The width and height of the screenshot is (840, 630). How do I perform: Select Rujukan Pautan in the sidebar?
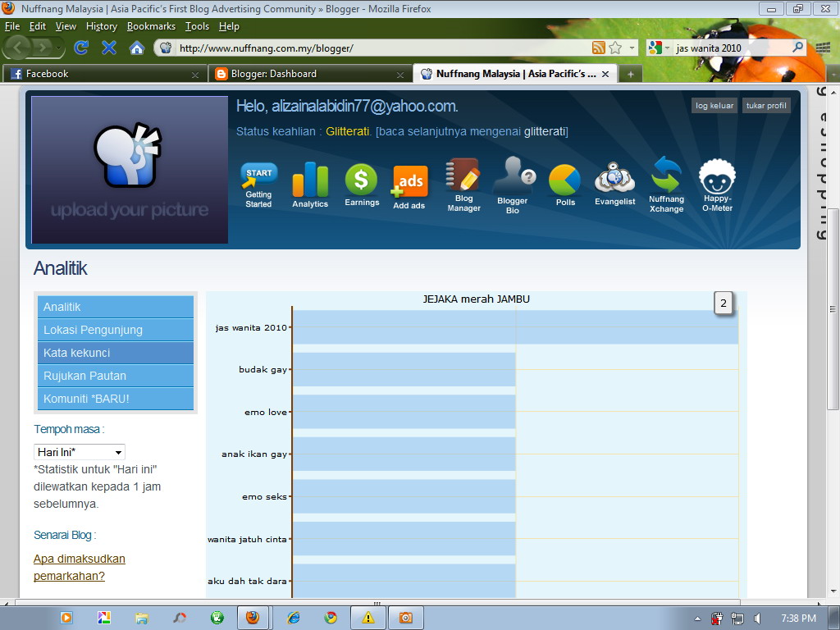pyautogui.click(x=116, y=376)
